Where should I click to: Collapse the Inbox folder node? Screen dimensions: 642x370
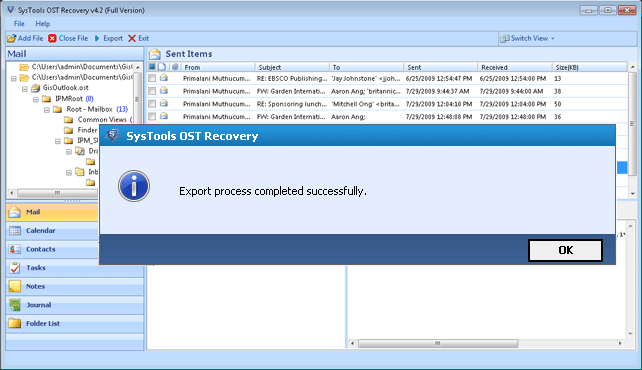click(x=69, y=172)
